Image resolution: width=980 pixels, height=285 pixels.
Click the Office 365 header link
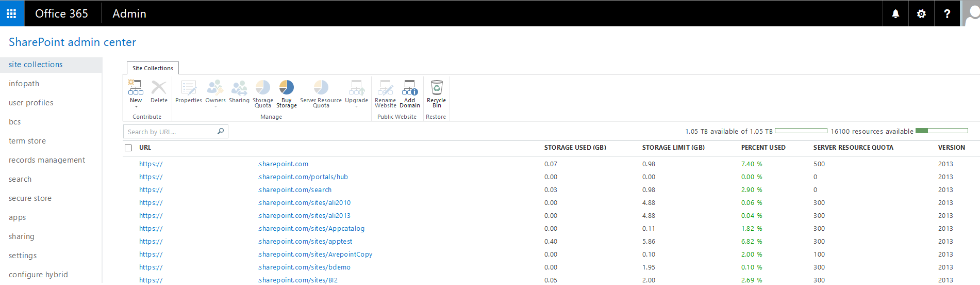pos(61,13)
